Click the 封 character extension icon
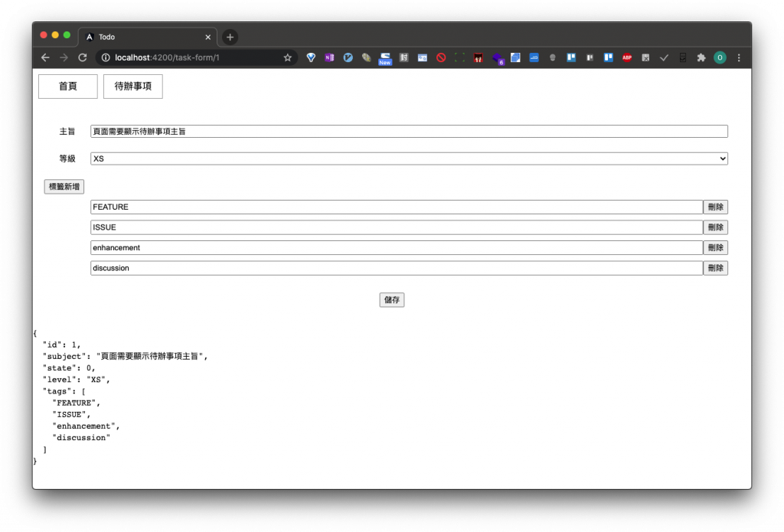Image resolution: width=784 pixels, height=532 pixels. 403,57
